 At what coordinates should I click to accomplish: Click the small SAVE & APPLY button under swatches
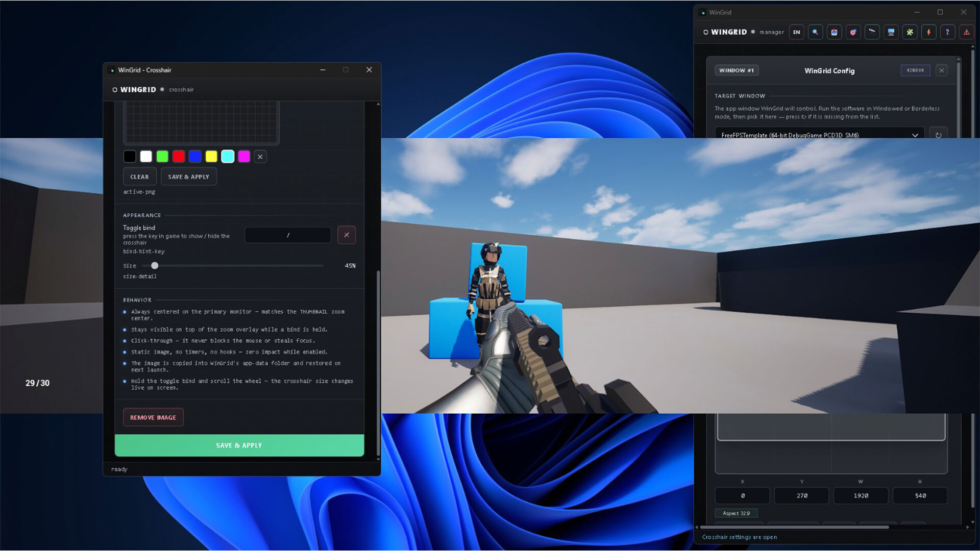tap(188, 177)
